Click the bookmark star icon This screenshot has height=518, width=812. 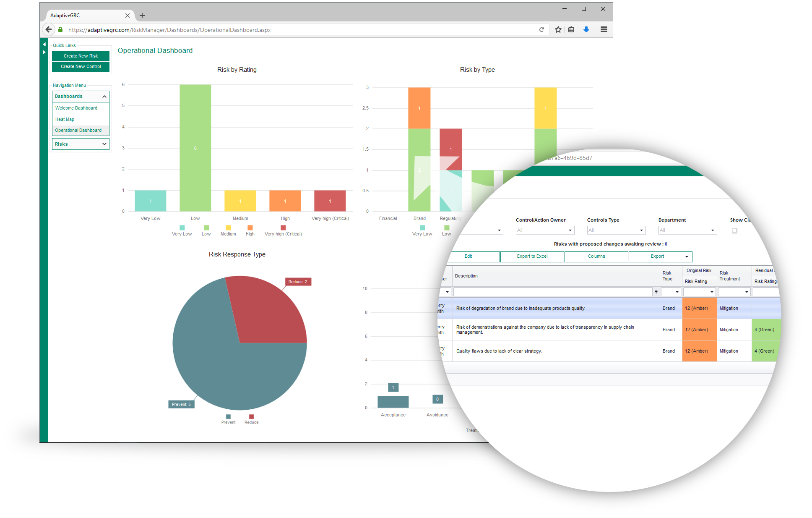tap(558, 29)
